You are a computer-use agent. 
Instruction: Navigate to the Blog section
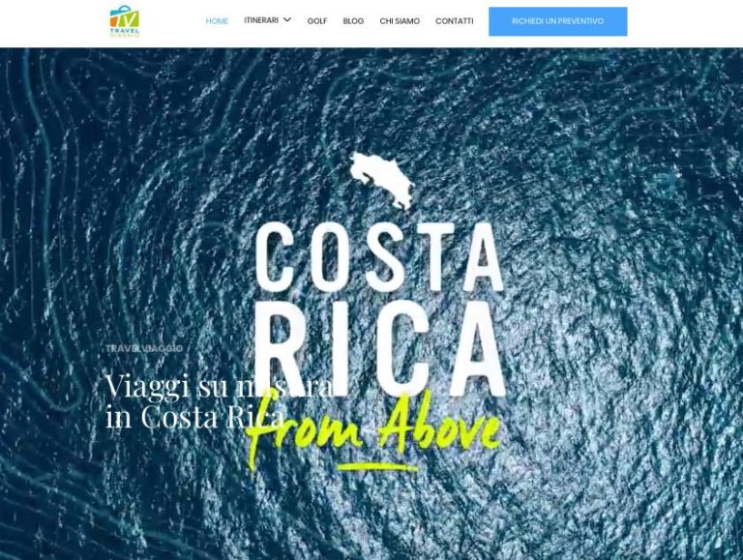pos(353,21)
